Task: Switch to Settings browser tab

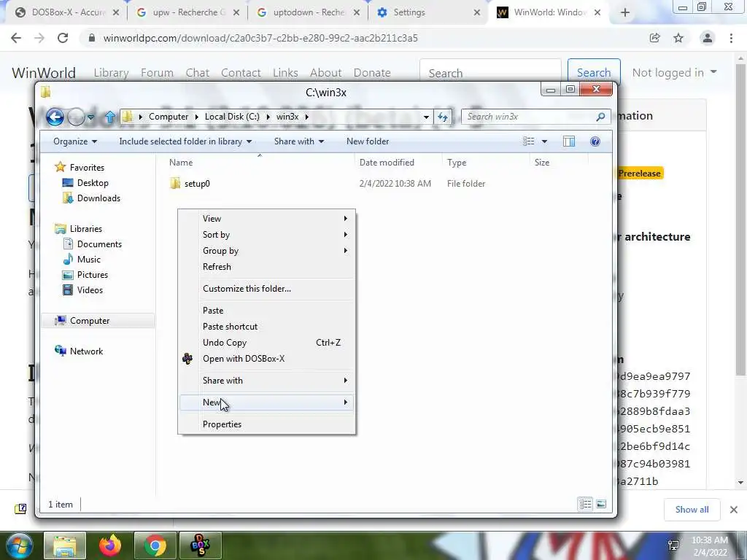Action: coord(427,13)
